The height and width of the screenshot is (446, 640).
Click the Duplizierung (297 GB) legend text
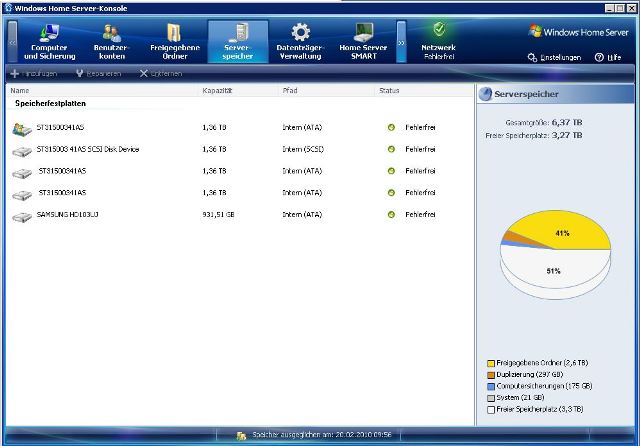(530, 374)
